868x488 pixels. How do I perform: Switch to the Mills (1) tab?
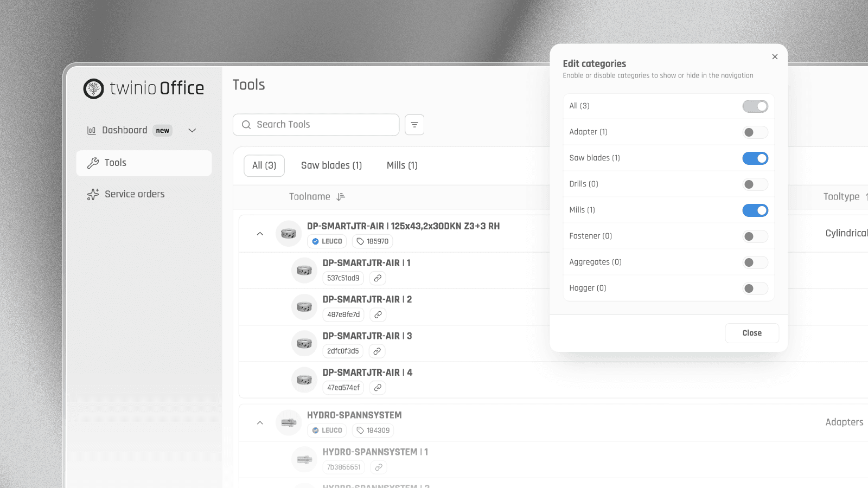pos(402,165)
